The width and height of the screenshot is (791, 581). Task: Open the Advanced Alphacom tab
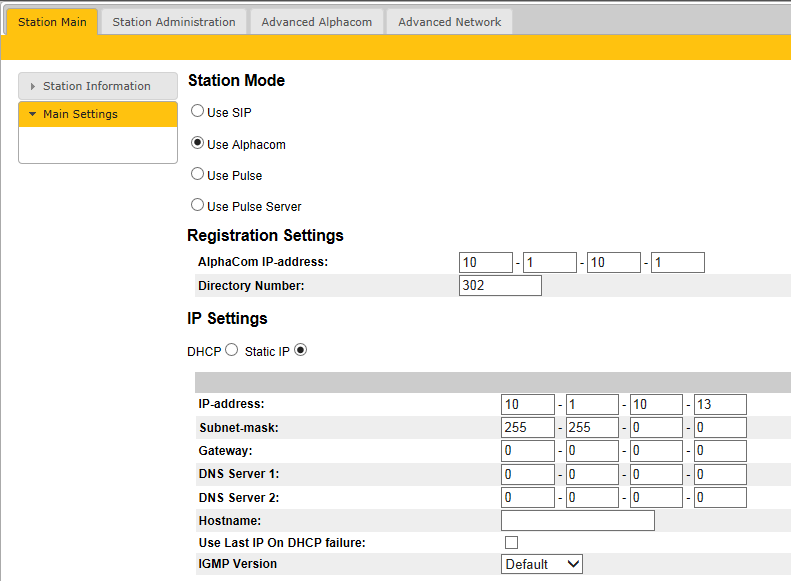pyautogui.click(x=317, y=22)
